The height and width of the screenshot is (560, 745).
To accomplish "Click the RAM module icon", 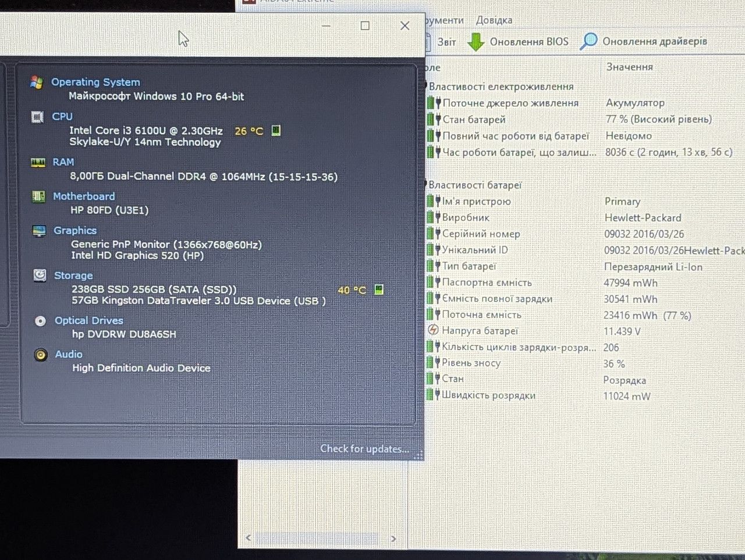I will coord(38,162).
